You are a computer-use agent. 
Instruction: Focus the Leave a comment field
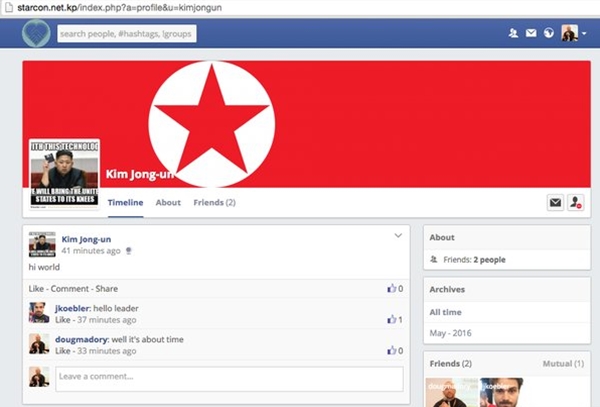click(x=229, y=379)
